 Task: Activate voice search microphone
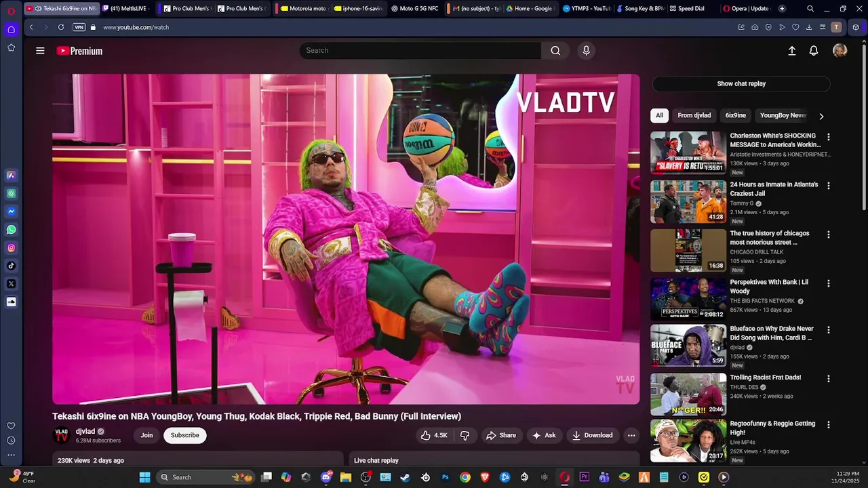tap(587, 51)
